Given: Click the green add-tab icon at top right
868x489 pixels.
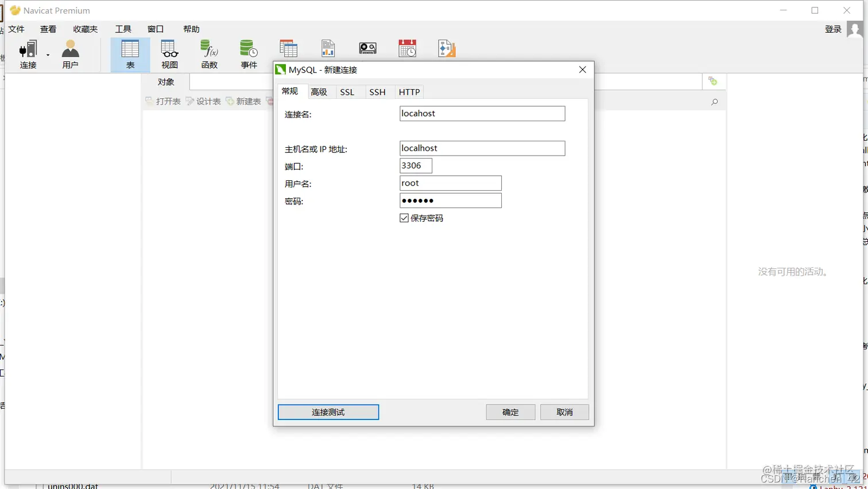Looking at the screenshot, I should point(712,82).
